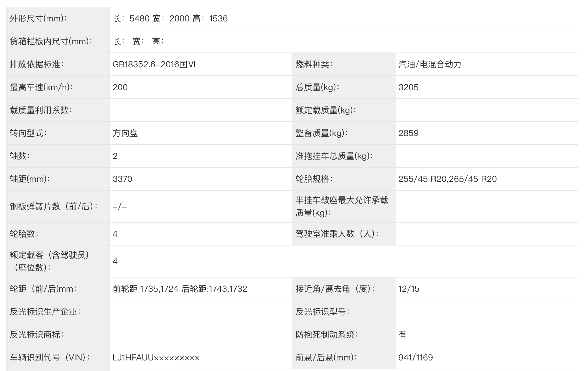Viewport: 588px width, 371px height.
Task: Click the curb weight value 2859
Action: [x=408, y=133]
